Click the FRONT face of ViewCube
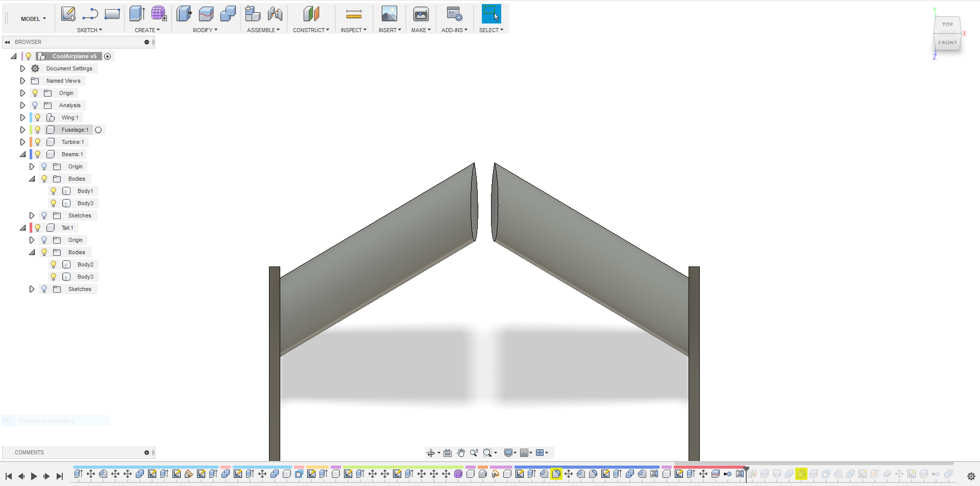This screenshot has width=980, height=486. pos(947,42)
